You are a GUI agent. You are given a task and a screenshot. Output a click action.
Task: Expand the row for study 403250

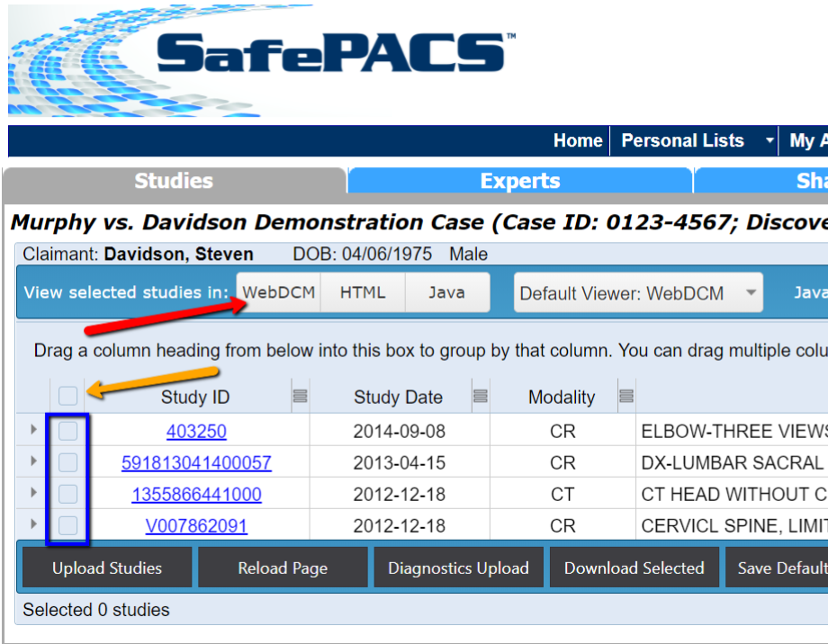click(x=34, y=429)
